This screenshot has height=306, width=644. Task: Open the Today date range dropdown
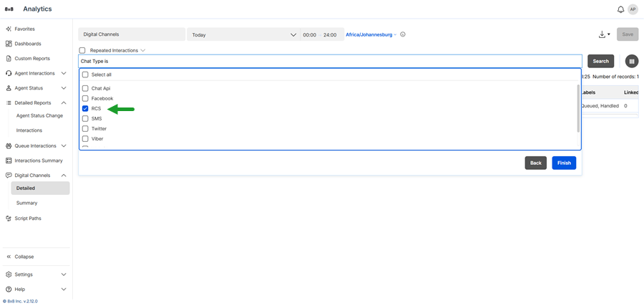click(243, 34)
